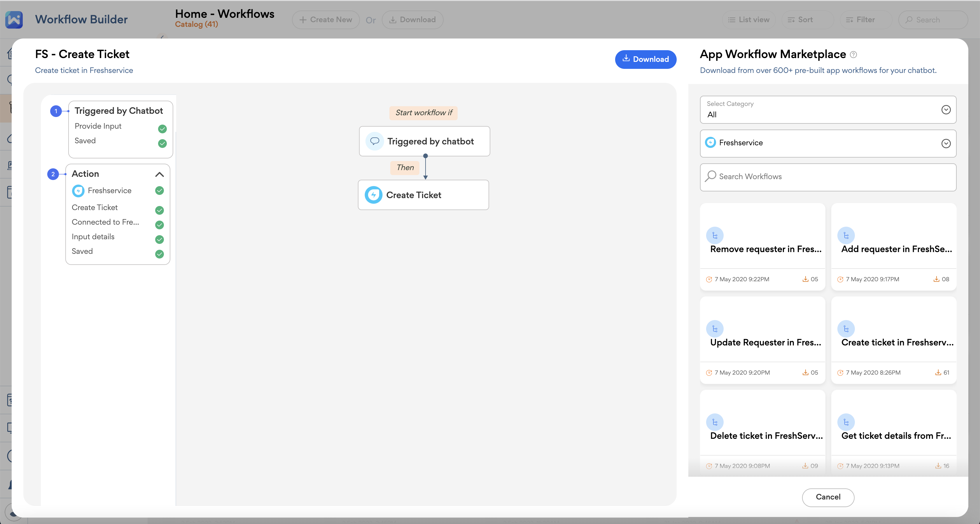Collapse the Action step section
Screen dimensions: 980x524
point(160,174)
